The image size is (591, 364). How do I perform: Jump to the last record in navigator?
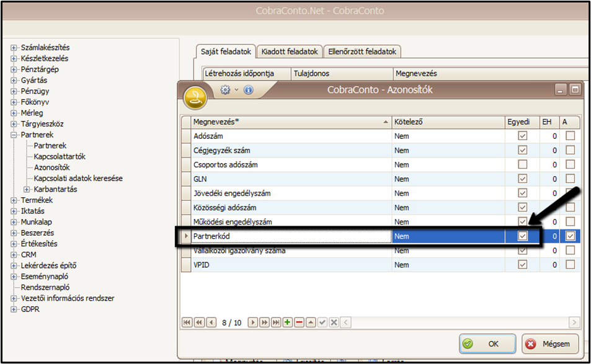[x=277, y=322]
